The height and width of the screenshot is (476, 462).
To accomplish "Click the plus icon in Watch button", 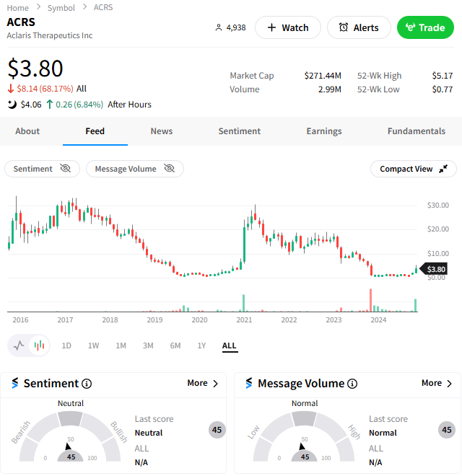I will click(271, 27).
